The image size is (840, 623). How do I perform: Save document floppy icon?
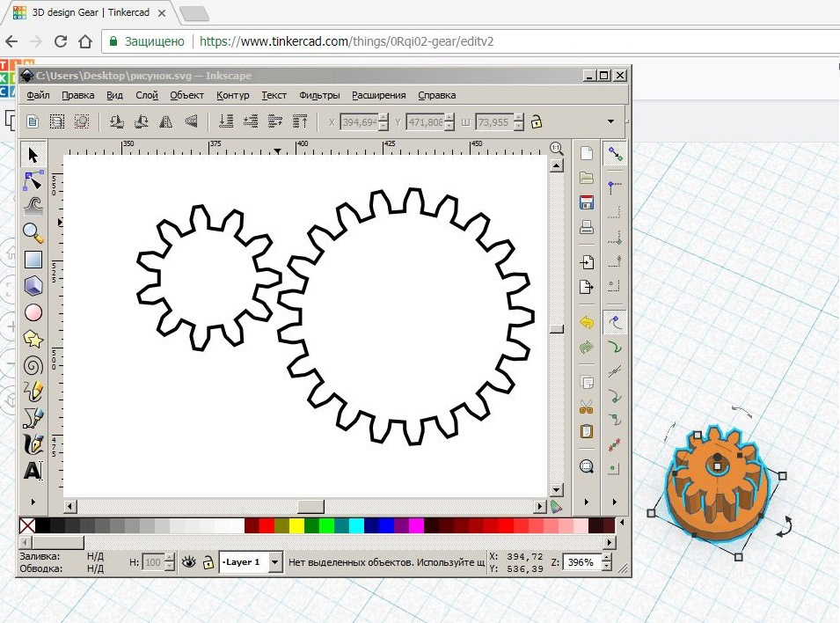click(587, 202)
